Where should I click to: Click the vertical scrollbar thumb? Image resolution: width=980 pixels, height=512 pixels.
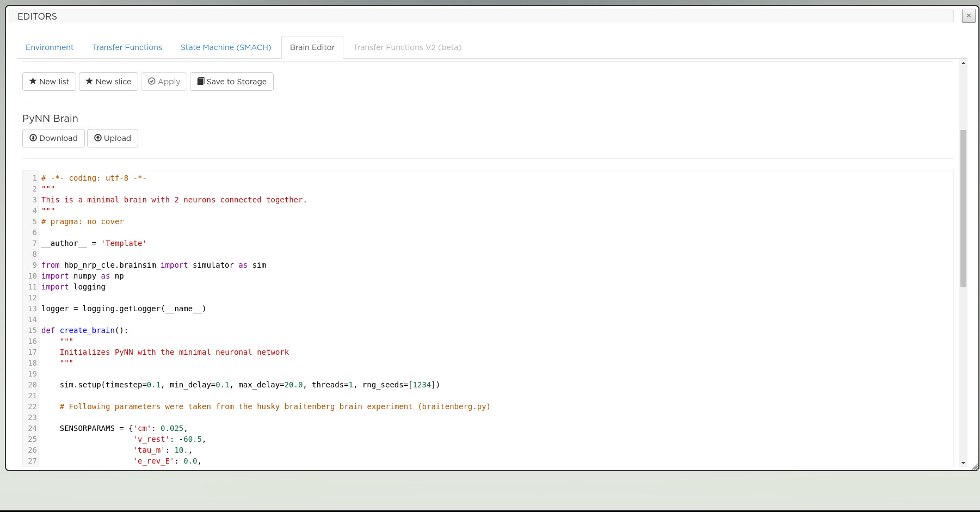[x=963, y=208]
